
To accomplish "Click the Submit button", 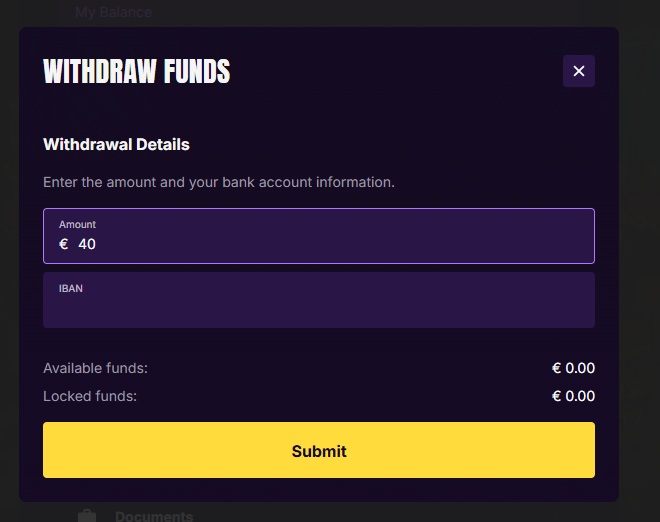I will [319, 450].
